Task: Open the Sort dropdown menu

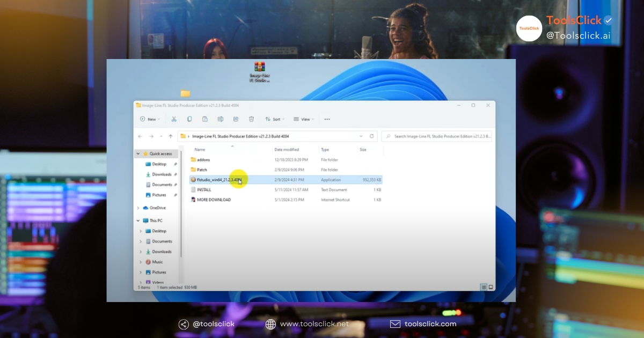Action: pyautogui.click(x=274, y=119)
